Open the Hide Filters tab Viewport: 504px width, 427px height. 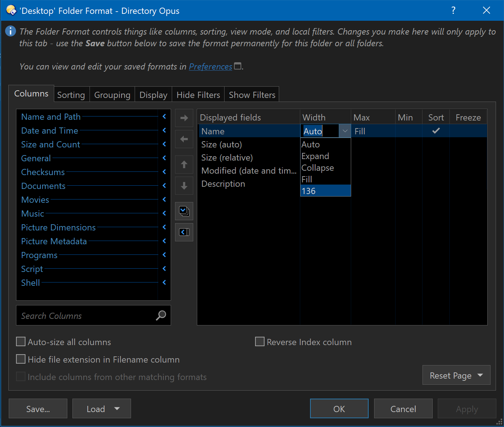coord(198,95)
